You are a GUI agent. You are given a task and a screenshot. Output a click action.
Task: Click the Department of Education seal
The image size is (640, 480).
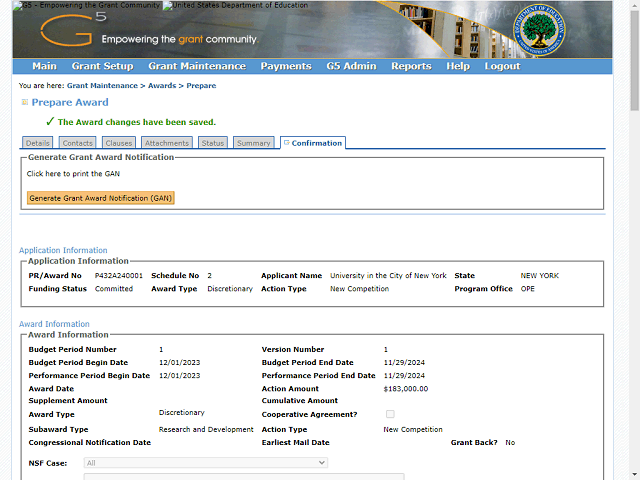(x=539, y=30)
